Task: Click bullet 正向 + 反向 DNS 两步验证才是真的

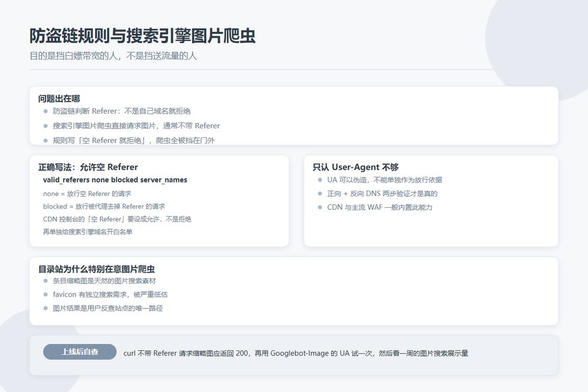Action: [x=382, y=194]
